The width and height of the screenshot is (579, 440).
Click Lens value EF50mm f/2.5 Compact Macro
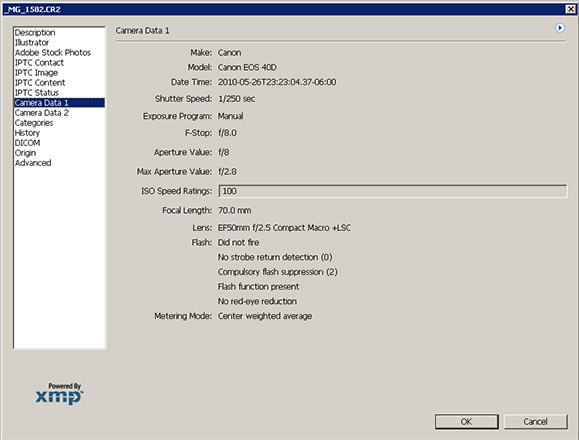tap(284, 228)
